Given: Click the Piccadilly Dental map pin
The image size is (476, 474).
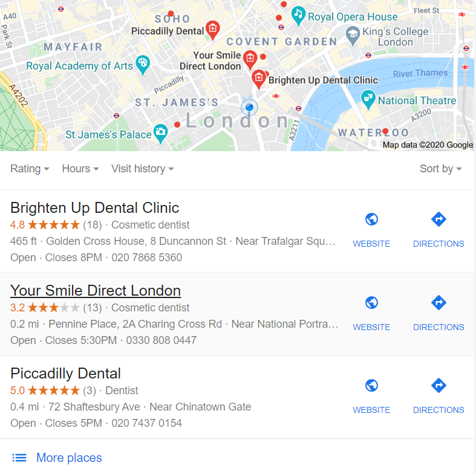Looking at the screenshot, I should pos(212,30).
